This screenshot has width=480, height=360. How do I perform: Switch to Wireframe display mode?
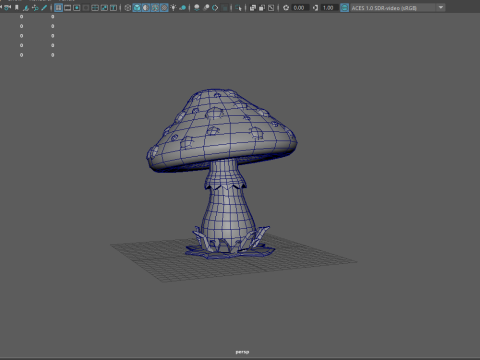tap(128, 7)
